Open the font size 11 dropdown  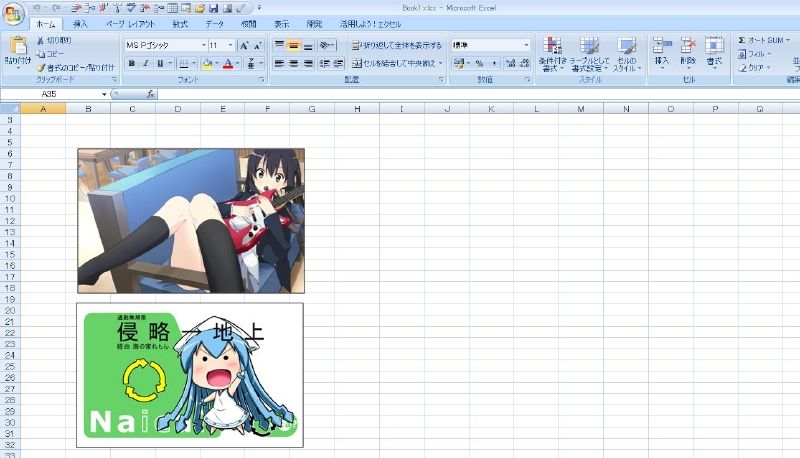pyautogui.click(x=230, y=45)
